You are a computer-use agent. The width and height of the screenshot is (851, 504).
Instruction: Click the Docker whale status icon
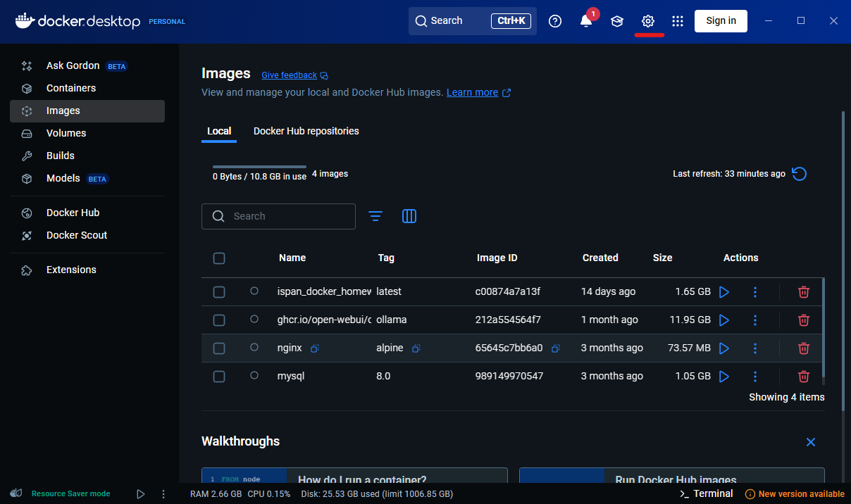click(x=16, y=493)
